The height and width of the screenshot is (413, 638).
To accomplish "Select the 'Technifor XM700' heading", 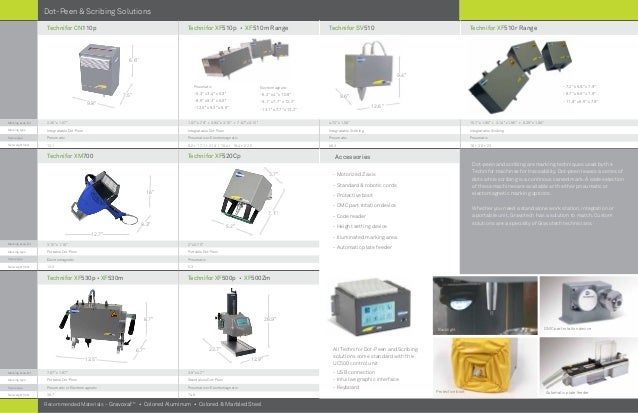I will coord(70,156).
